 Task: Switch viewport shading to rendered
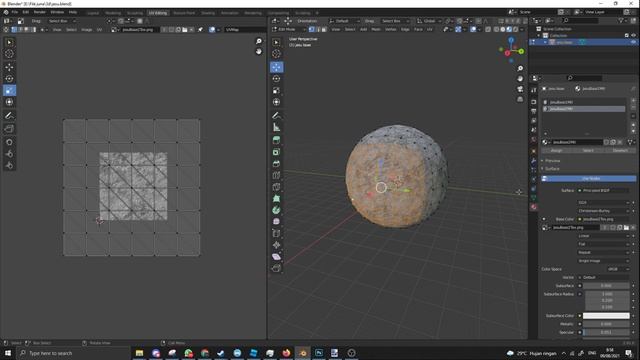point(516,29)
